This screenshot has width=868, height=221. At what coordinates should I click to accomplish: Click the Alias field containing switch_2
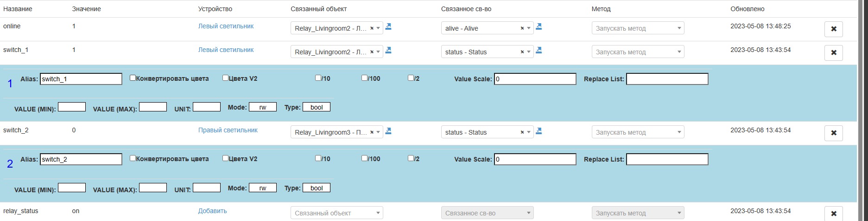81,159
